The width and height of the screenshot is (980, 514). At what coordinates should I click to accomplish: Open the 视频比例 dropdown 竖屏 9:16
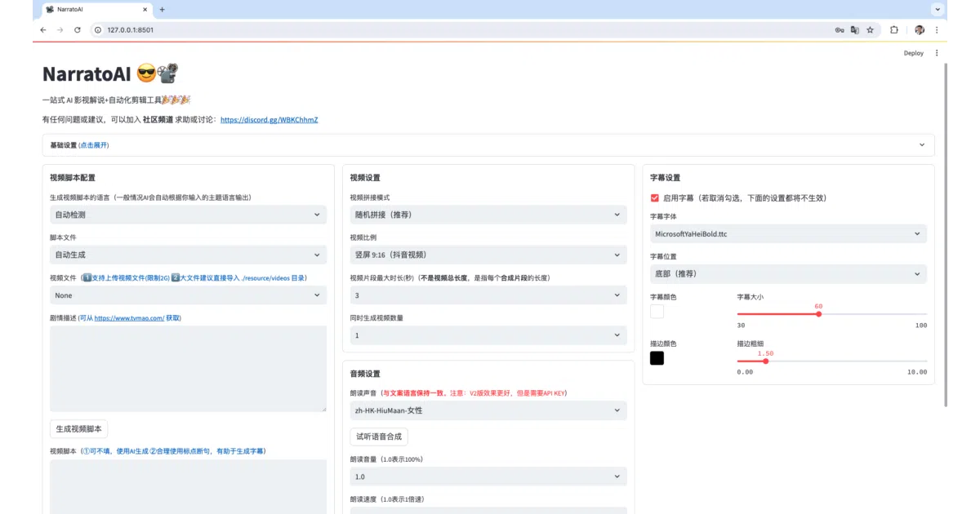[488, 255]
